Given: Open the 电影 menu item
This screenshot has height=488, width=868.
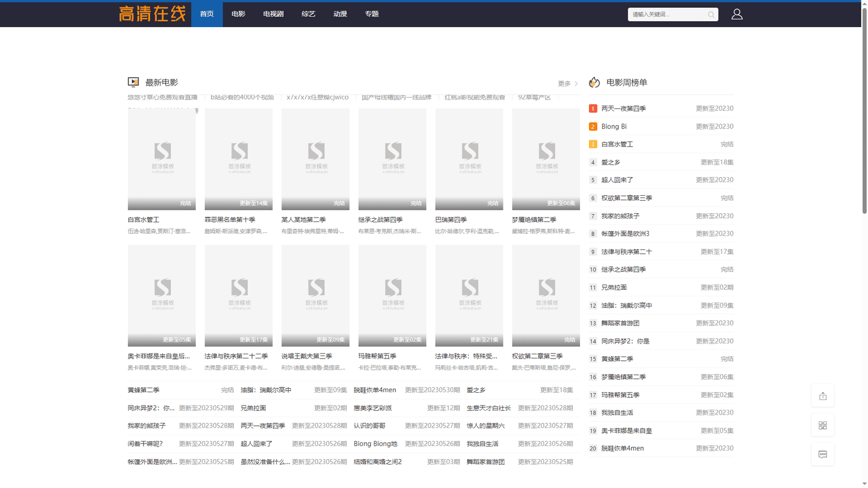Looking at the screenshot, I should point(238,14).
